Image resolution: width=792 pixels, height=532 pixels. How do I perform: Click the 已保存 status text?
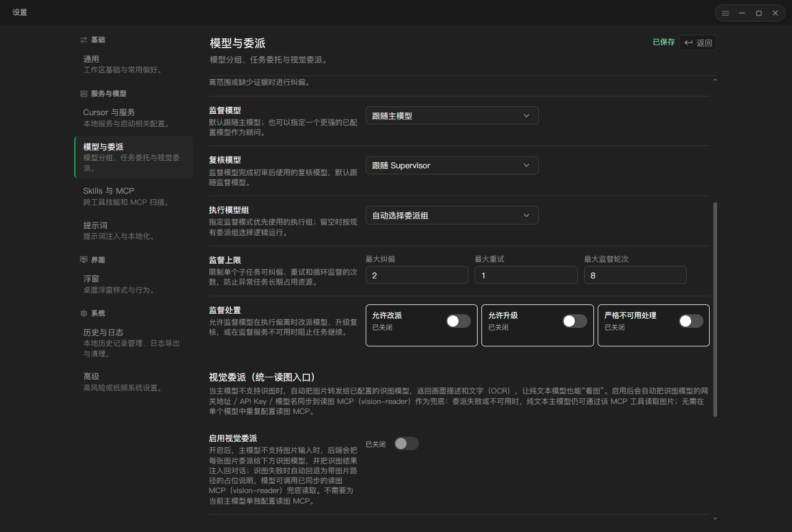pos(664,43)
